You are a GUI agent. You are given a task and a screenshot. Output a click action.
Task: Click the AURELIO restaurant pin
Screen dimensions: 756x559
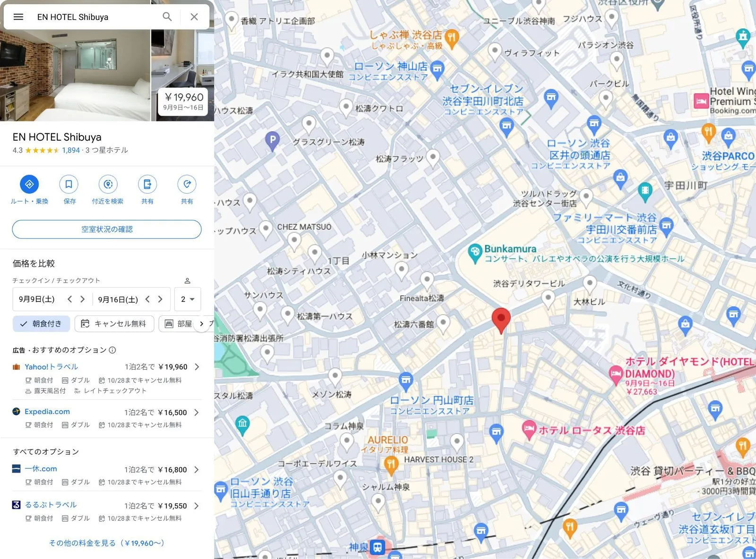coord(390,466)
